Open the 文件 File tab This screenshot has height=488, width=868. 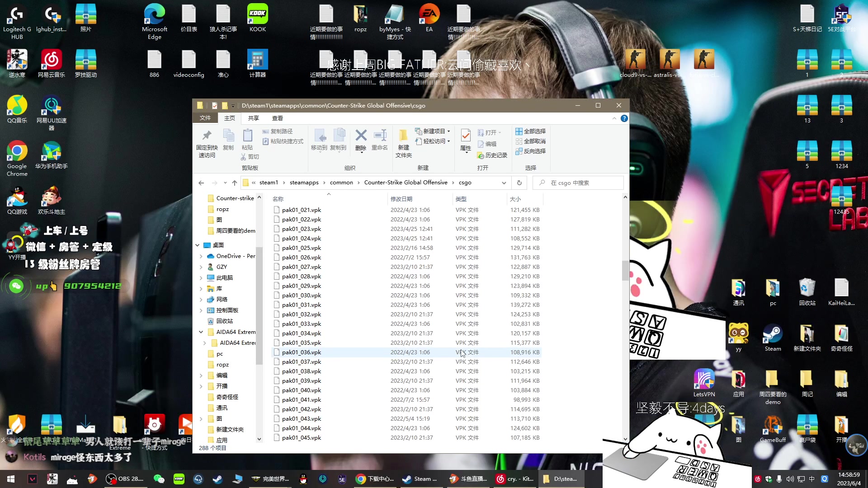click(205, 118)
